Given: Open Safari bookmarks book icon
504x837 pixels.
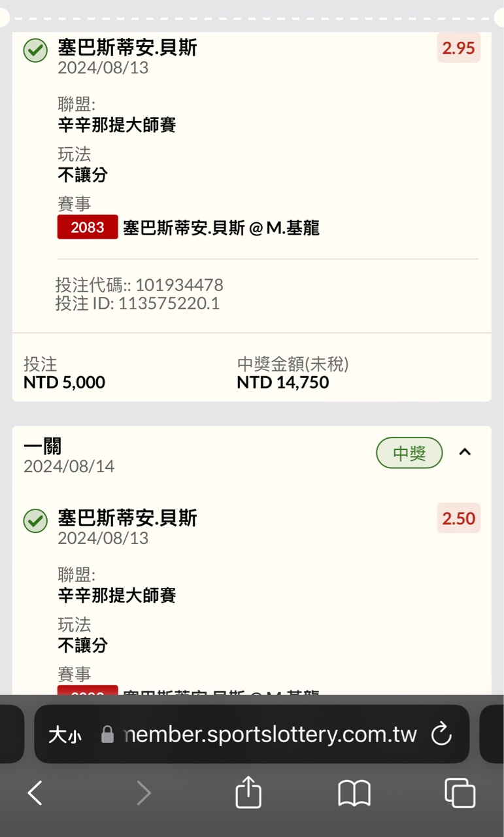Looking at the screenshot, I should [354, 793].
